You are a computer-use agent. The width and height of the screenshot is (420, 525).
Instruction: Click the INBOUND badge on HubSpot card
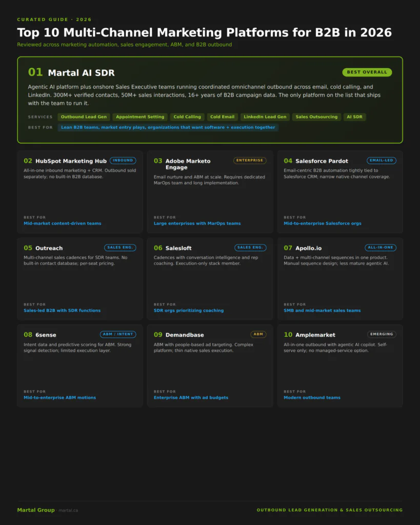123,160
